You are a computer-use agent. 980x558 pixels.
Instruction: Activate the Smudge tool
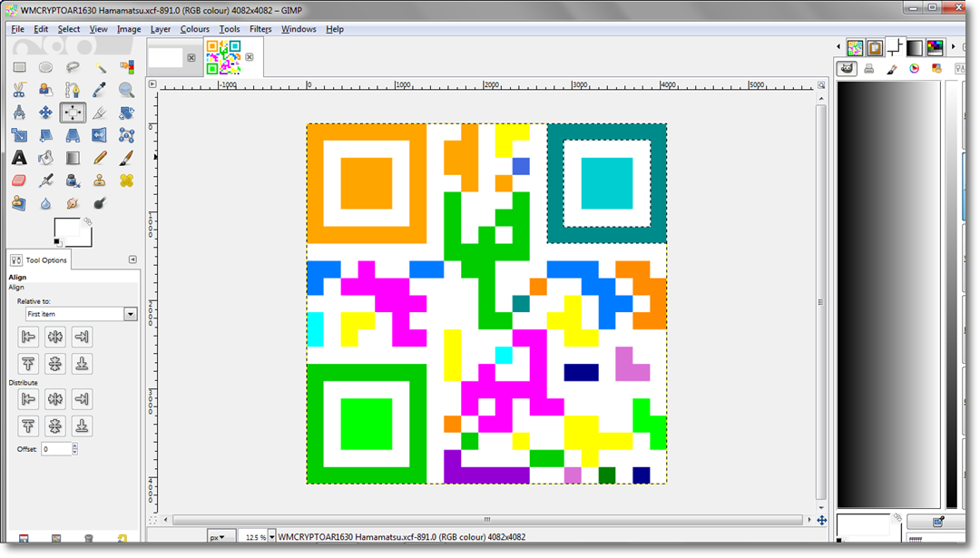tap(73, 203)
